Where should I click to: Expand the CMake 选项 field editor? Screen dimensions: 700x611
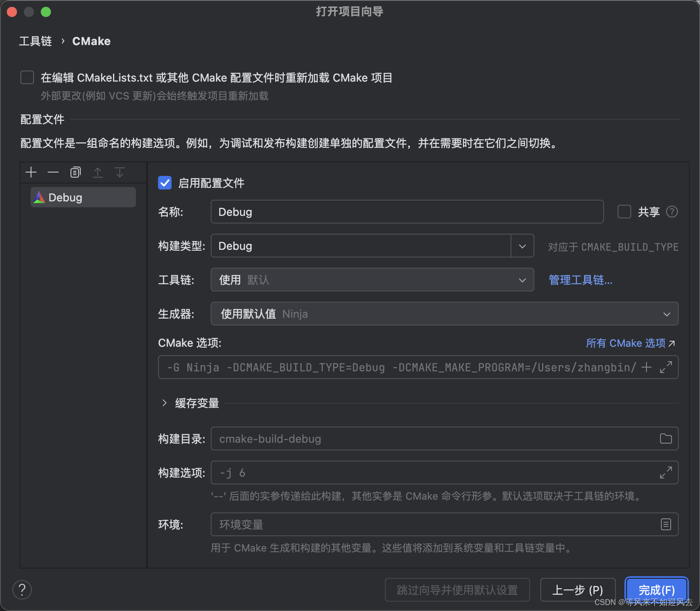[666, 367]
